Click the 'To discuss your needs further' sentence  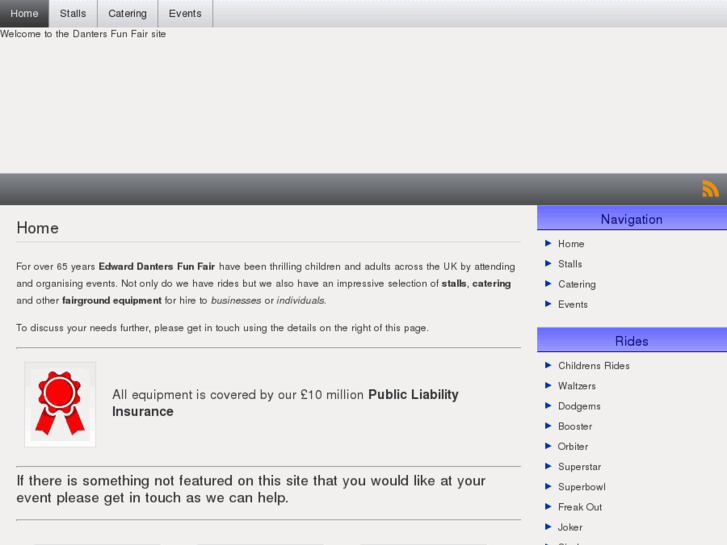[222, 328]
